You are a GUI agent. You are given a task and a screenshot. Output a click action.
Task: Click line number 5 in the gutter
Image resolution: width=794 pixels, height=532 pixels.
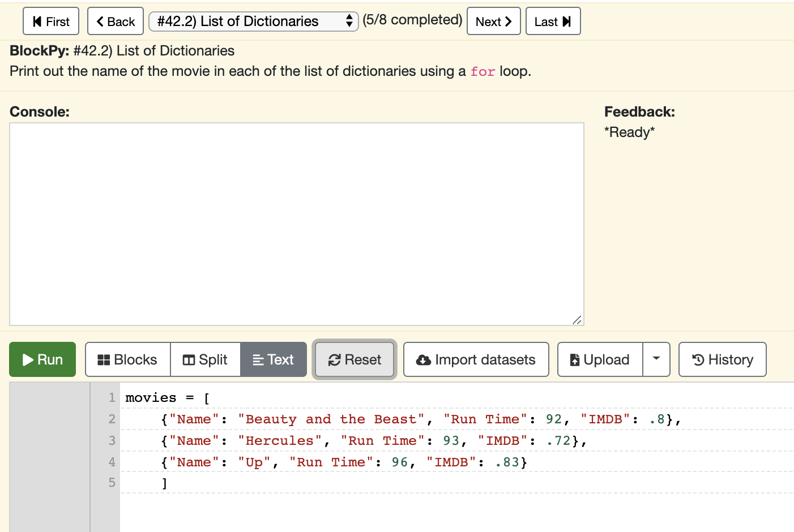pos(112,483)
